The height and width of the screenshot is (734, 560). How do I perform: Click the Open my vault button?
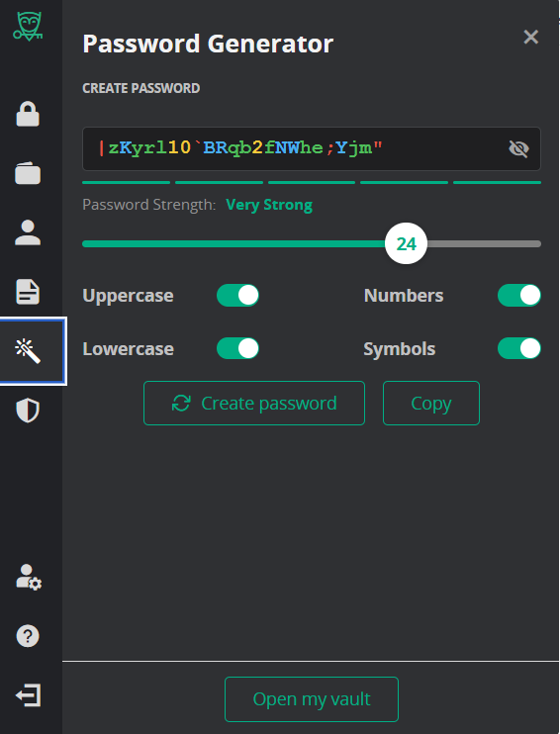(x=312, y=699)
